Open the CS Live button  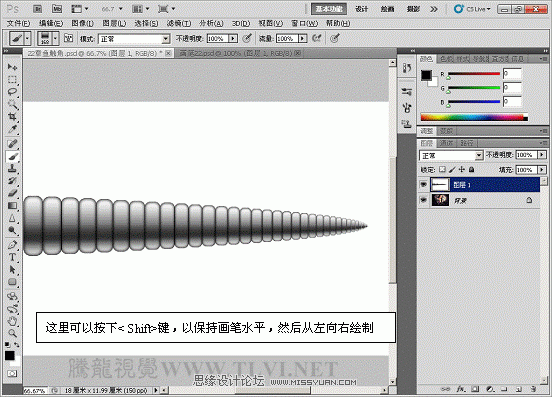[472, 9]
